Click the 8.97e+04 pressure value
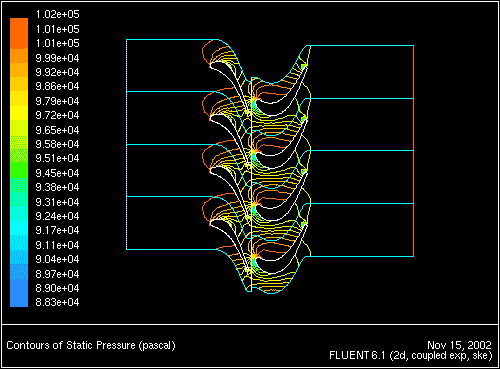 57,274
